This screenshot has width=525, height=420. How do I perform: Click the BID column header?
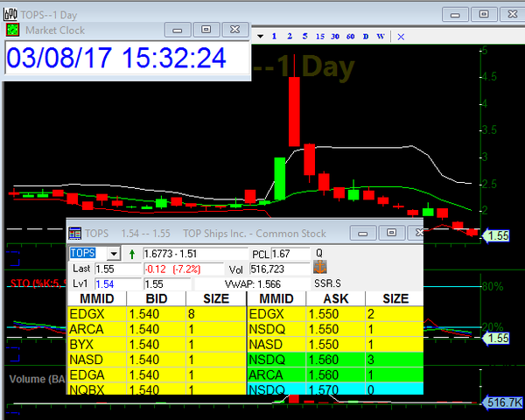[147, 298]
